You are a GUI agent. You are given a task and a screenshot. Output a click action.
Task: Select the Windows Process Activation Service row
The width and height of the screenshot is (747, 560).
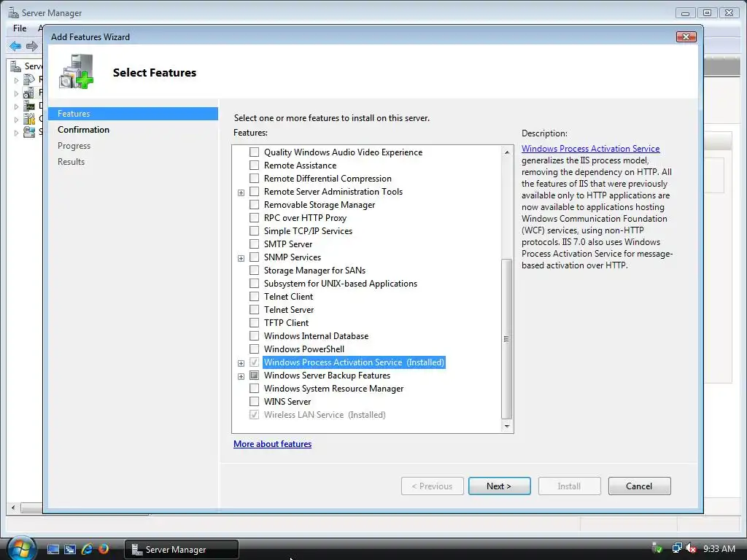click(354, 362)
